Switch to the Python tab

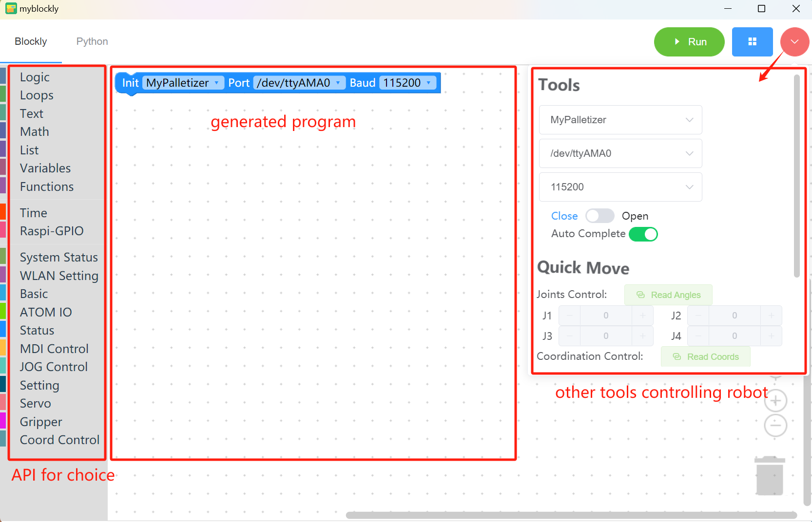[92, 41]
